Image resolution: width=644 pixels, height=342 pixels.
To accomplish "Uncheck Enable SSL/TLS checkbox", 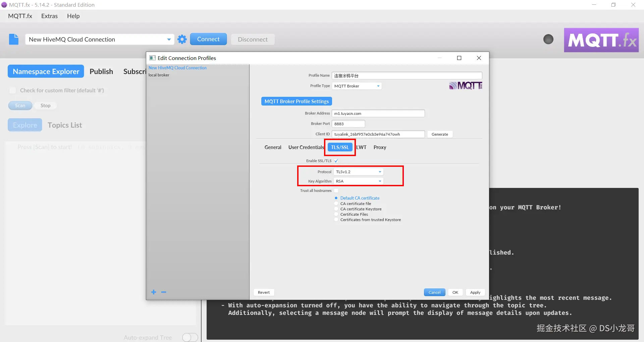I will (336, 161).
